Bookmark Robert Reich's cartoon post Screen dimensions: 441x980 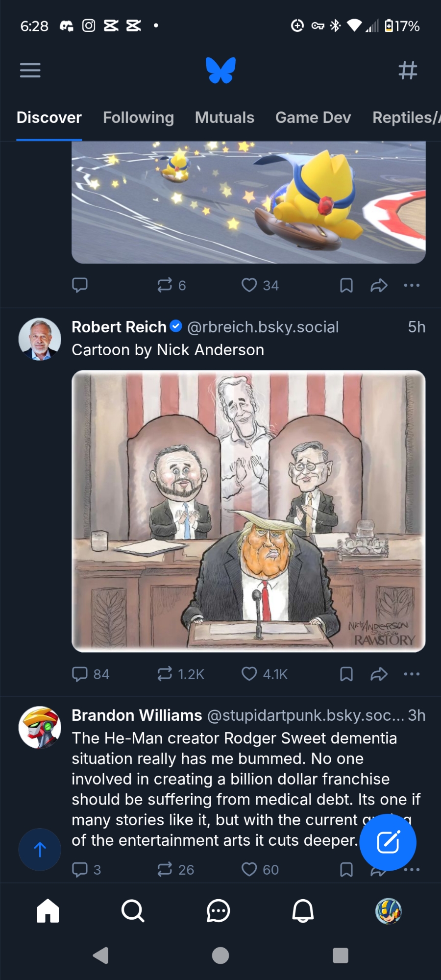coord(346,674)
